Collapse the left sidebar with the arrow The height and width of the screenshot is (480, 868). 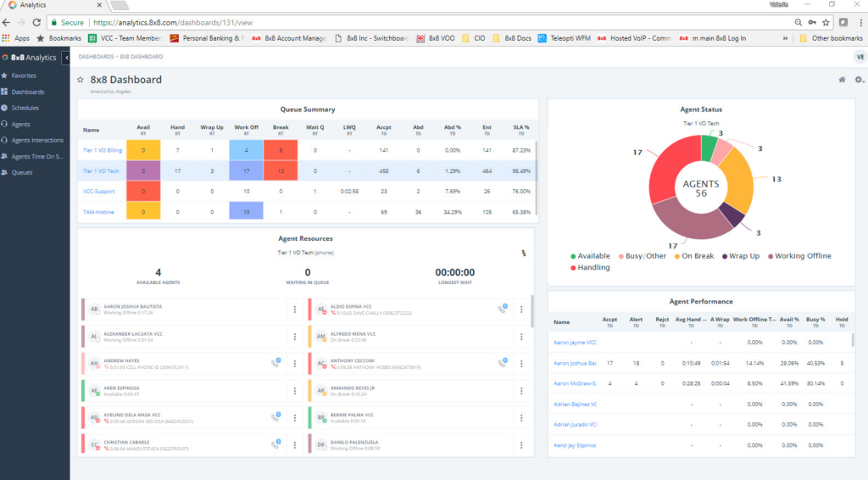(x=66, y=58)
